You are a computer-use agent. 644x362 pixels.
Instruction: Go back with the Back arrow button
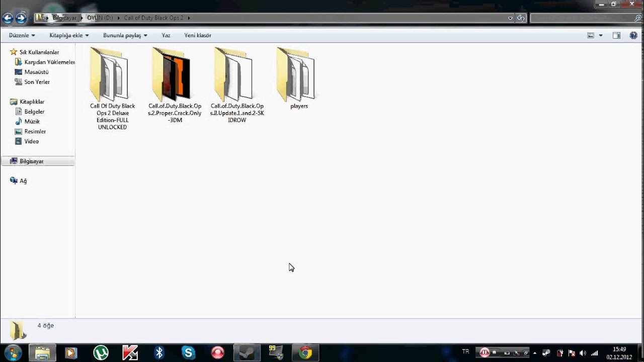click(8, 19)
